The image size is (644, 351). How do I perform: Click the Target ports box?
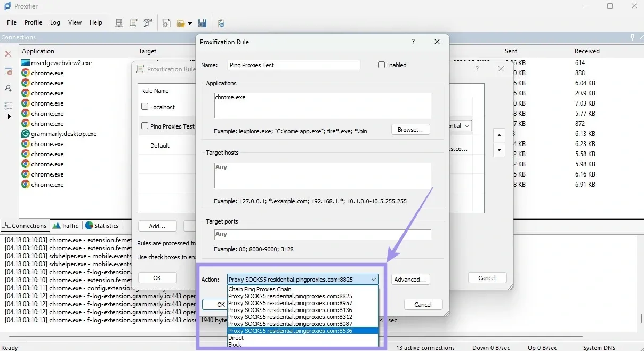point(323,235)
